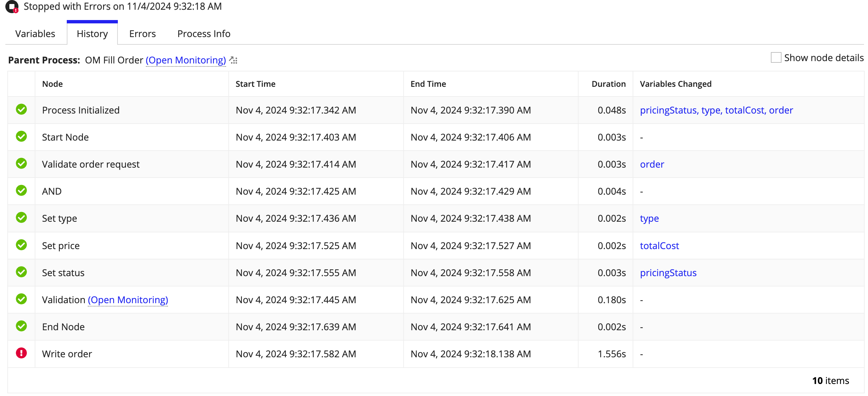Viewport: 868px width, 396px height.
Task: Open Monitoring link for parent OM Fill Order
Action: [186, 60]
